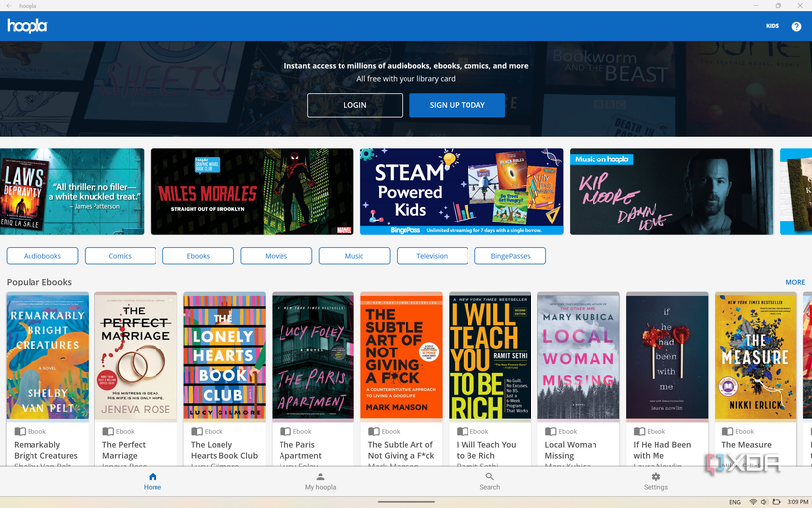The width and height of the screenshot is (812, 508).
Task: Click 'I Will Teach You to Be Rich' title
Action: click(486, 450)
